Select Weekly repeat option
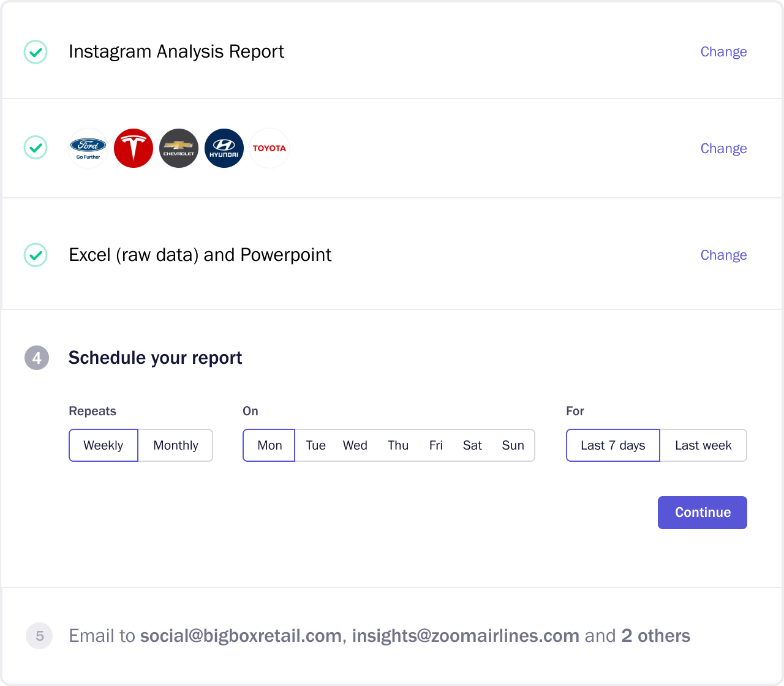The image size is (784, 686). [x=104, y=445]
